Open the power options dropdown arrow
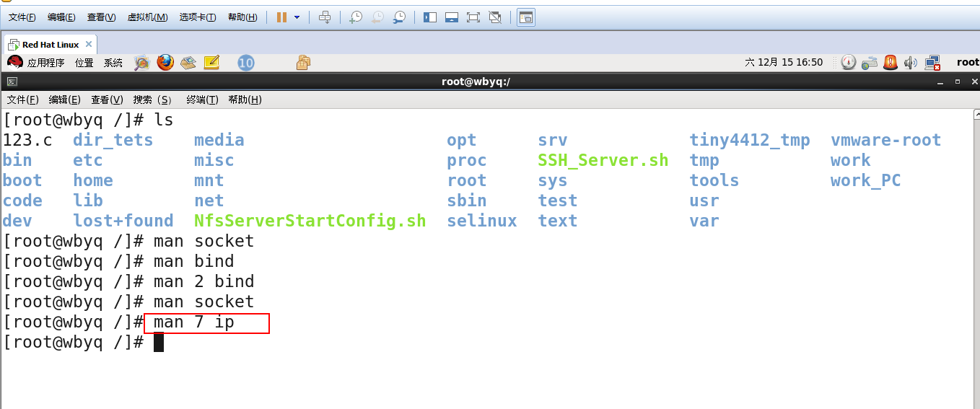This screenshot has width=980, height=409. [297, 17]
